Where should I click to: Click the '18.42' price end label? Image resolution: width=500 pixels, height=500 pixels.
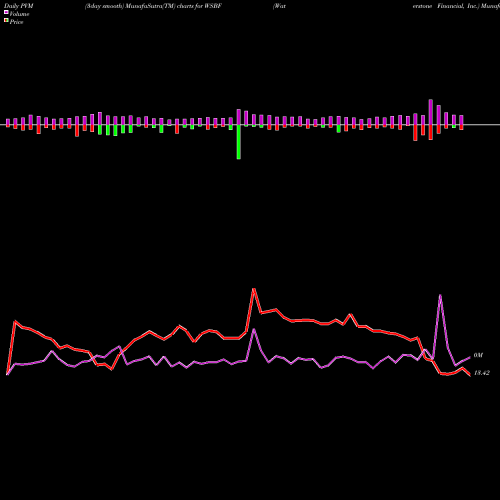[x=481, y=373]
